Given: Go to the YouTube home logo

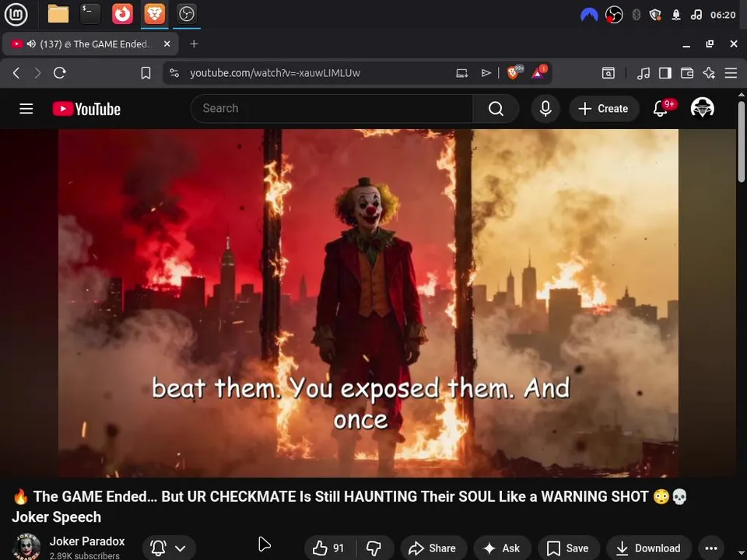Looking at the screenshot, I should 86,109.
